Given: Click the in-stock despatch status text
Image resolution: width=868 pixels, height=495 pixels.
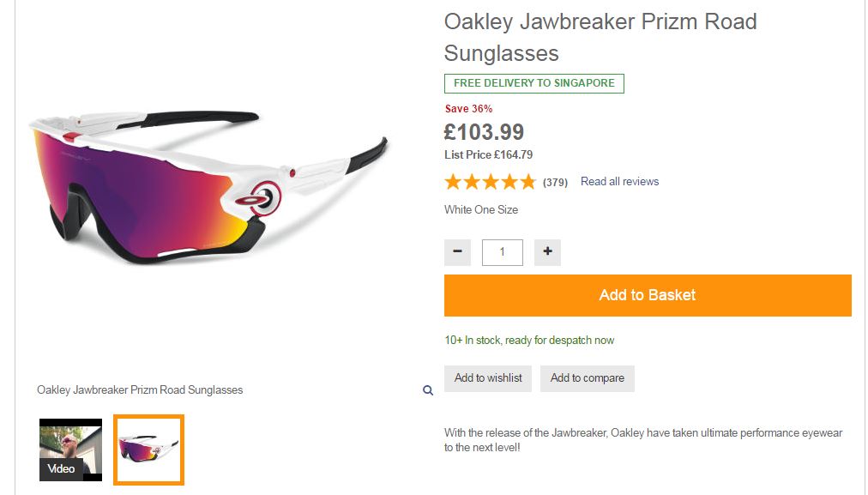Looking at the screenshot, I should (529, 341).
